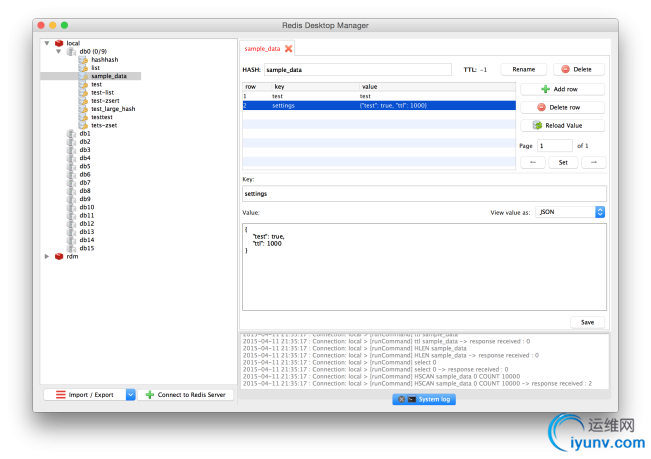Image resolution: width=651 pixels, height=459 pixels.
Task: Click the db1 database icon
Action: click(71, 134)
